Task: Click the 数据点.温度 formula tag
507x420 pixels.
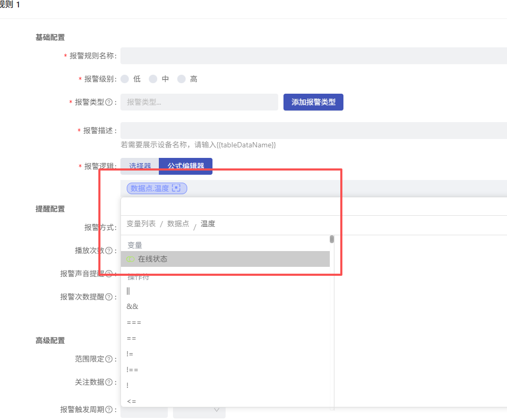Action: click(157, 188)
